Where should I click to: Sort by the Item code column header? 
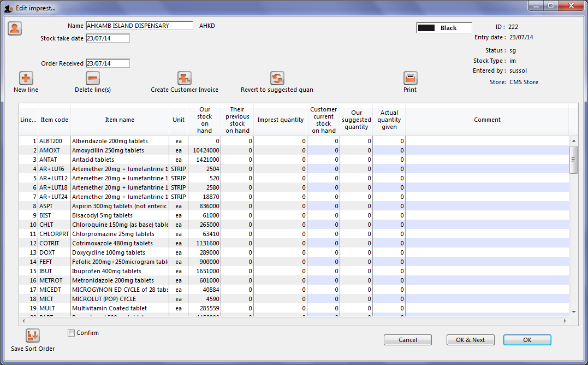tap(54, 120)
